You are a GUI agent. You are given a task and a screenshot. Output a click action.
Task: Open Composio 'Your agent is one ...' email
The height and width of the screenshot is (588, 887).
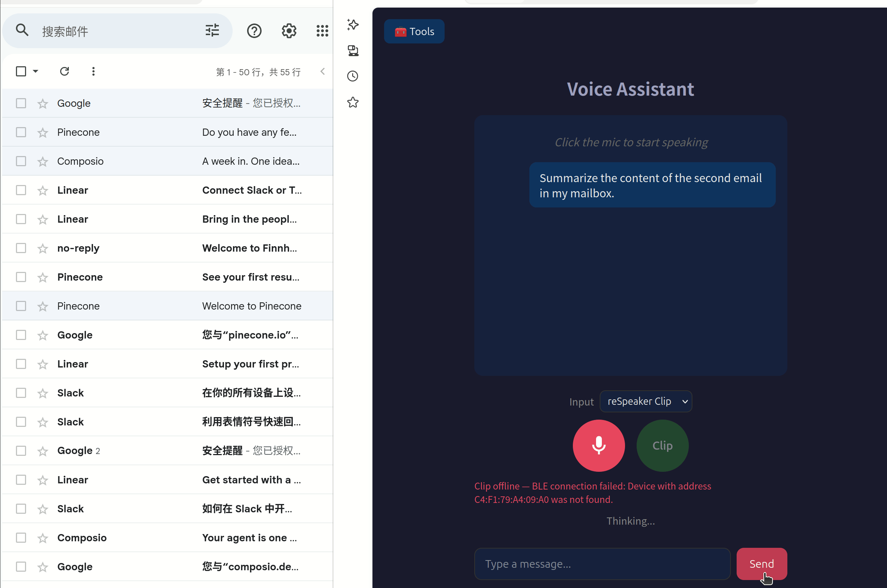tap(167, 538)
